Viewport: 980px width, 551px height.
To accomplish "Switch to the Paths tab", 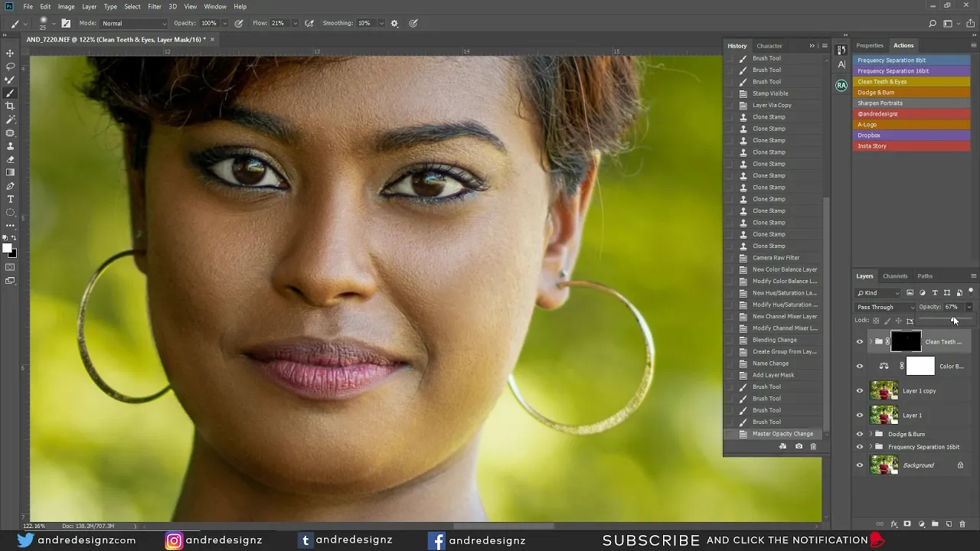I will 925,276.
